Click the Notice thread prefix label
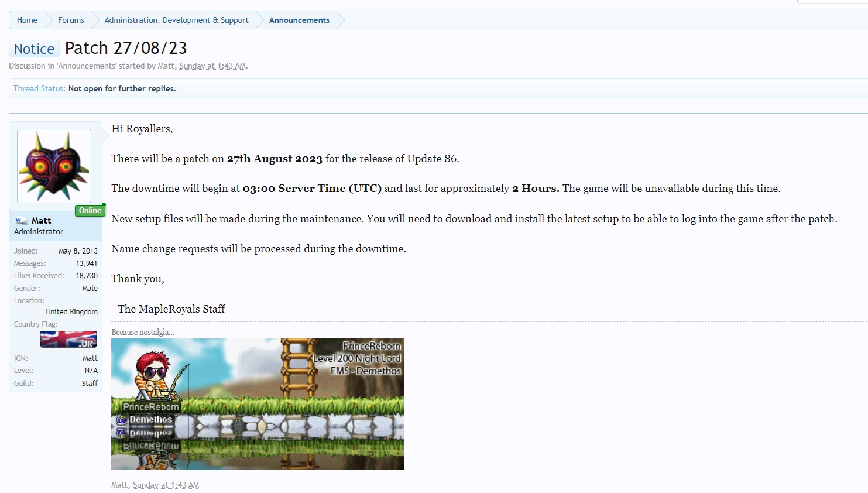 (x=34, y=49)
